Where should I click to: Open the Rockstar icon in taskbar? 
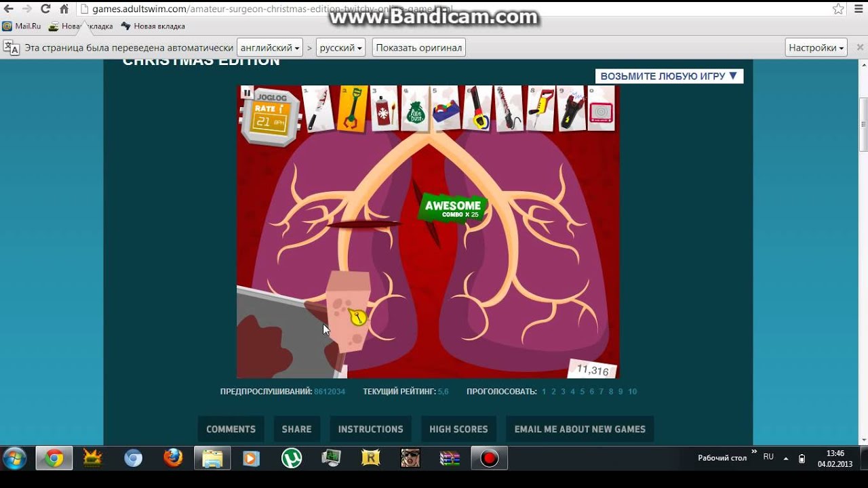coord(370,459)
